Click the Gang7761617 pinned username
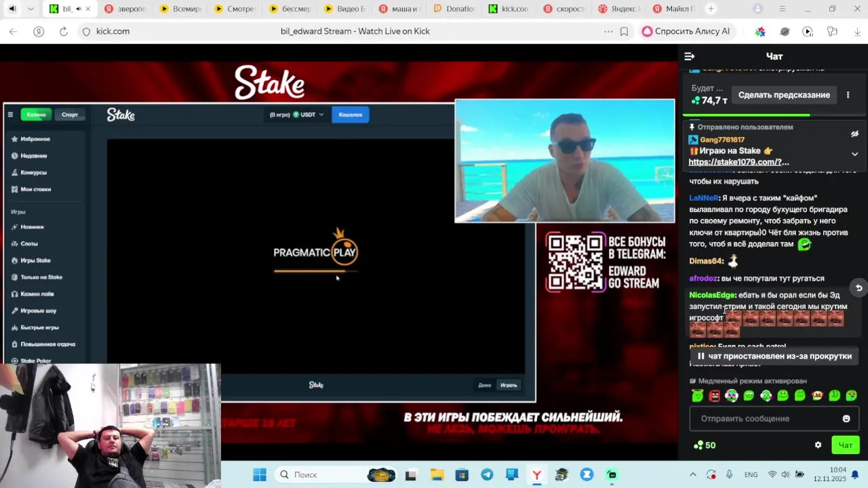The image size is (868, 488). pos(722,140)
